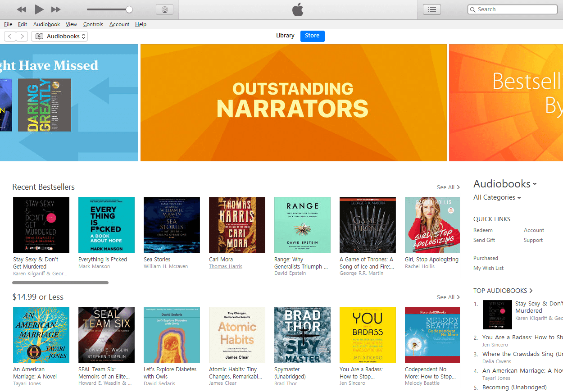This screenshot has height=392, width=563.
Task: Open the Game of Thrones cover
Action: pyautogui.click(x=368, y=225)
